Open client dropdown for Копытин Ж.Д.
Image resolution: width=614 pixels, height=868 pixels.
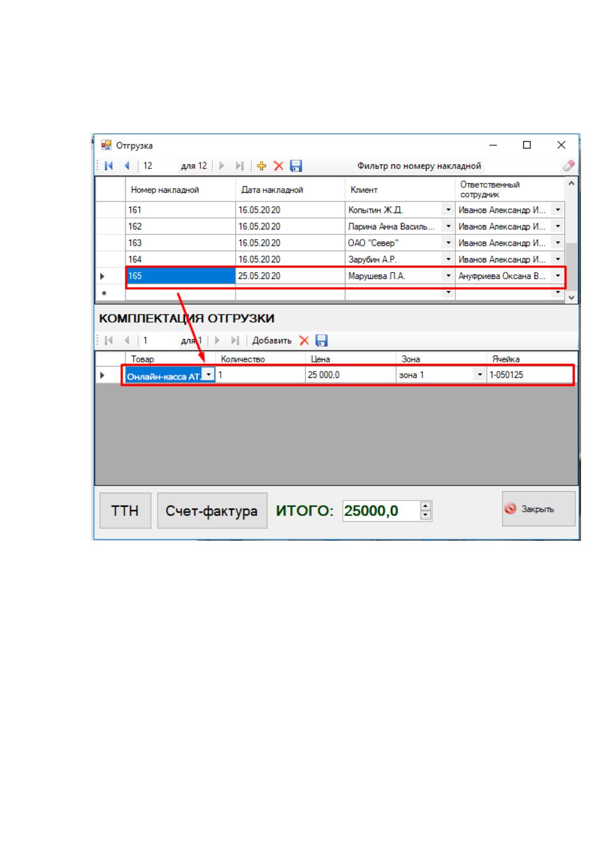coord(449,210)
